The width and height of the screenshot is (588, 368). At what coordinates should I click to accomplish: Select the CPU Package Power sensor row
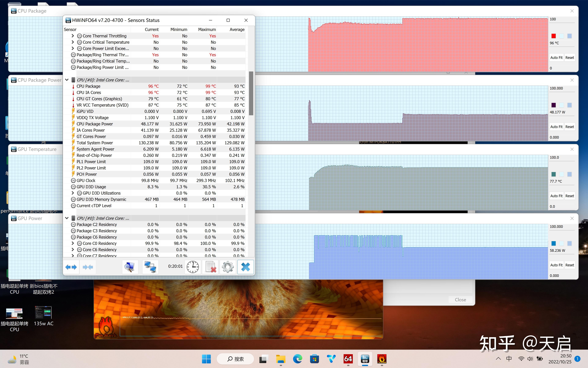(x=154, y=124)
